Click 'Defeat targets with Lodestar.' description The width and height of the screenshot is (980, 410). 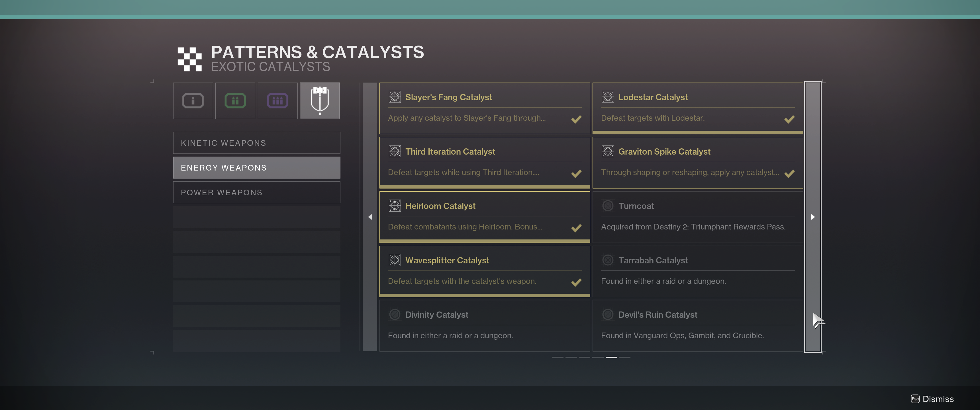pos(653,118)
